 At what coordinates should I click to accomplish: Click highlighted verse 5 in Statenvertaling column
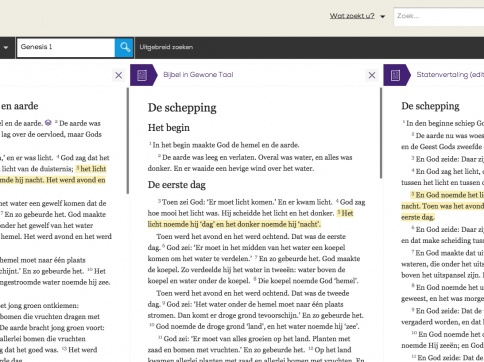click(x=442, y=206)
